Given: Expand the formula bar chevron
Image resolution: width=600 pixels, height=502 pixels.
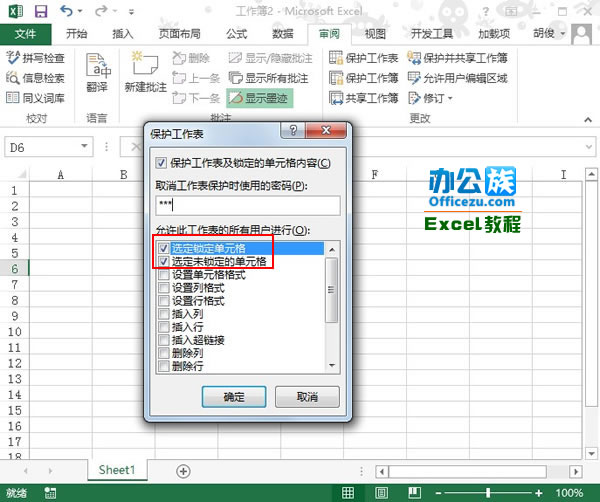Looking at the screenshot, I should [x=589, y=147].
